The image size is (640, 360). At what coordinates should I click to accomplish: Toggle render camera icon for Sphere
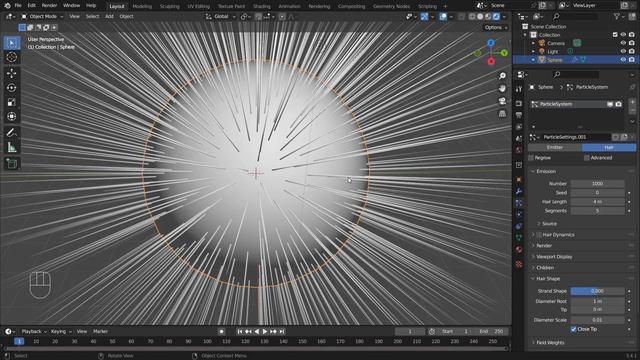point(631,60)
